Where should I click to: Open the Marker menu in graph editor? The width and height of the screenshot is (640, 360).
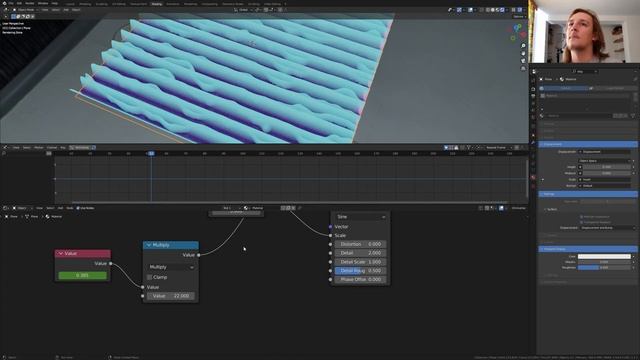(39, 147)
